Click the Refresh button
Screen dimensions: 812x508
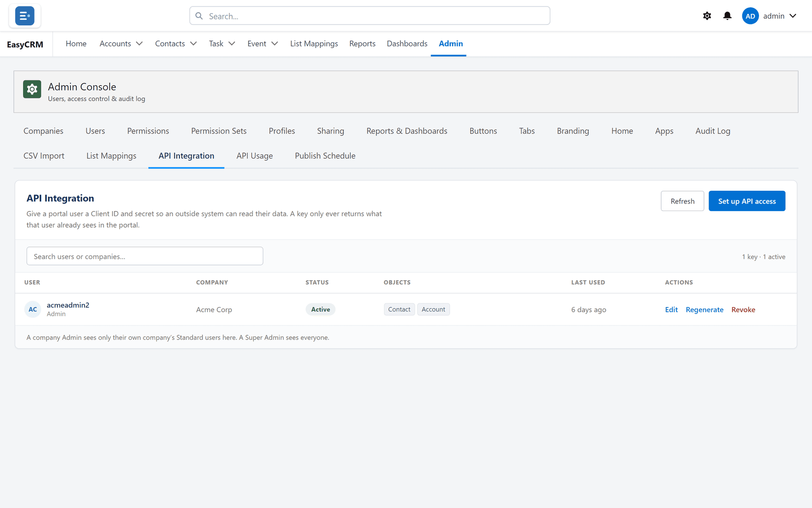pyautogui.click(x=682, y=201)
